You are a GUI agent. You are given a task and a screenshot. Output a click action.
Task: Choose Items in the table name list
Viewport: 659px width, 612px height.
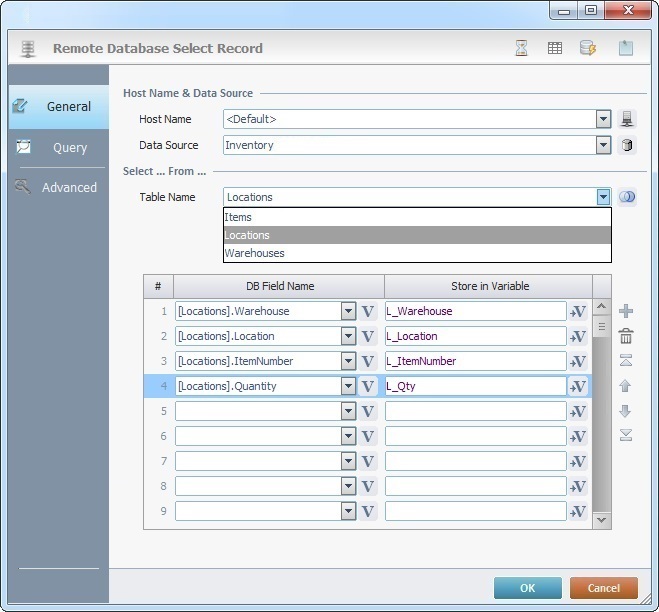pyautogui.click(x=238, y=217)
